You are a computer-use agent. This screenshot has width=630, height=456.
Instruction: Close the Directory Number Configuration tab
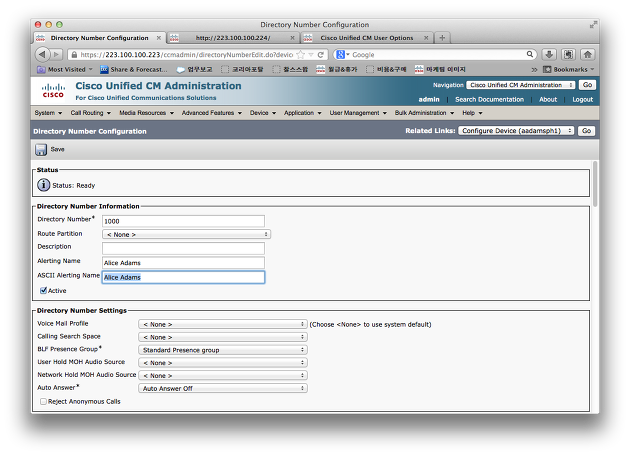pos(159,38)
